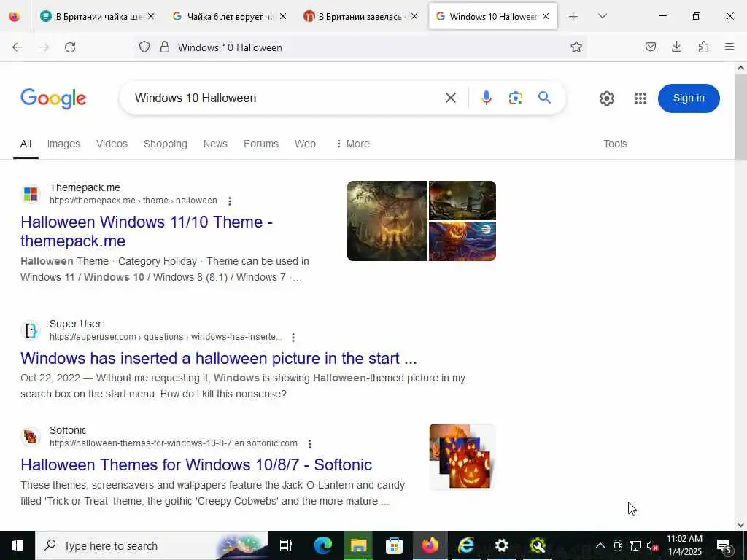Click the padlock site security icon
747x560 pixels.
point(165,47)
